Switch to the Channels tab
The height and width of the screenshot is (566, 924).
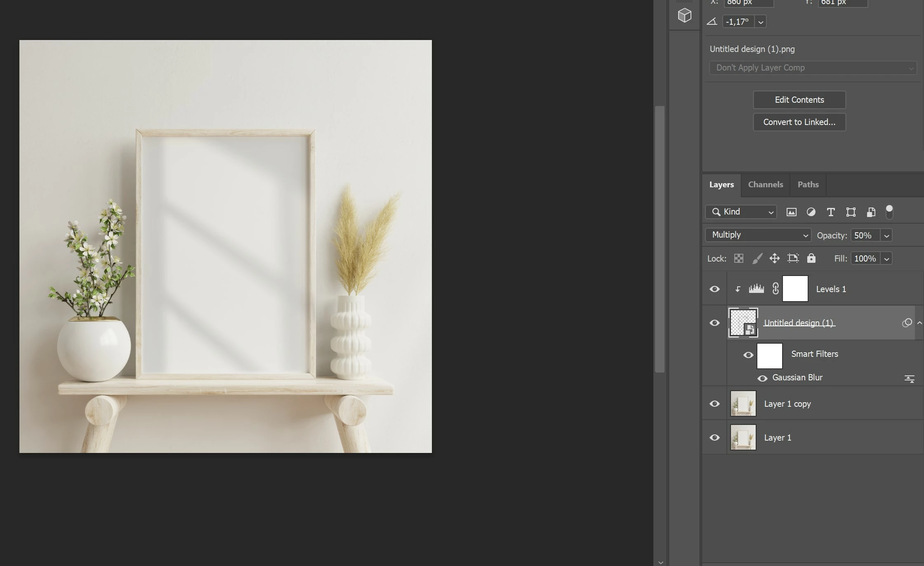coord(765,184)
